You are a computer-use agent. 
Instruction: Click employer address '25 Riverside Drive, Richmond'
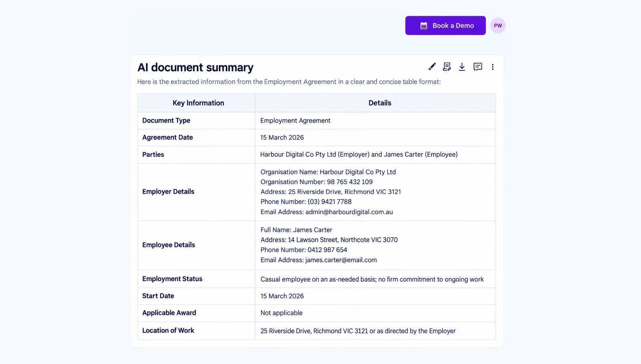331,192
